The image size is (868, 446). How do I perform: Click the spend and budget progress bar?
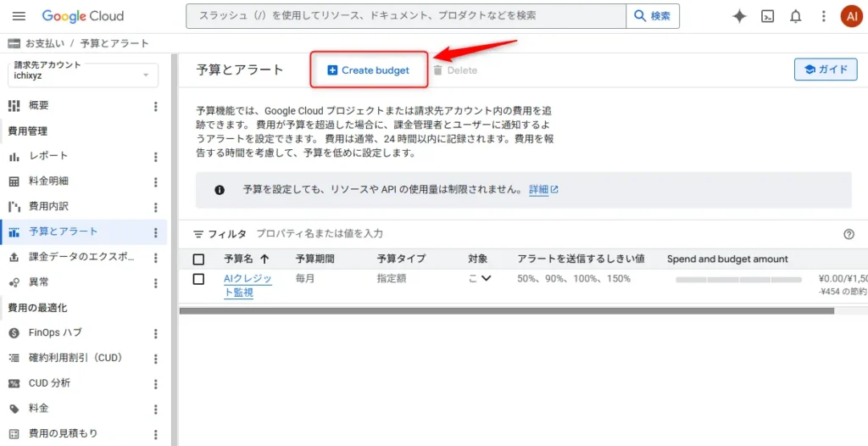click(737, 279)
